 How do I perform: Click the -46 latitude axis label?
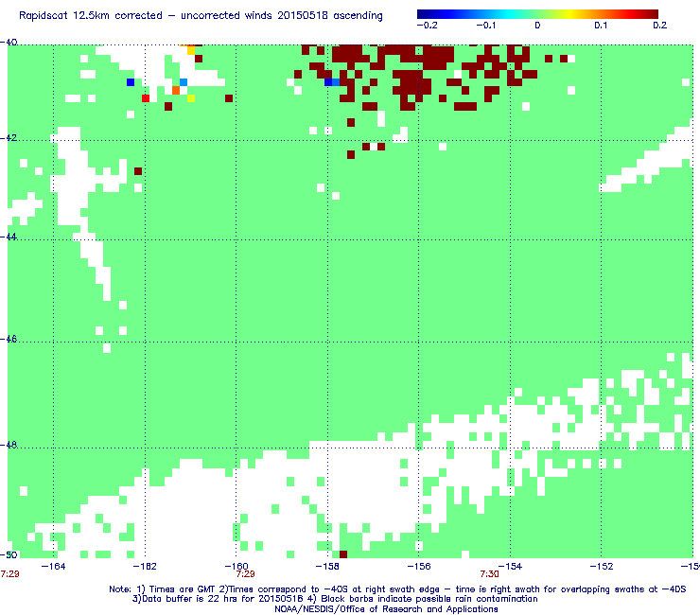click(9, 339)
